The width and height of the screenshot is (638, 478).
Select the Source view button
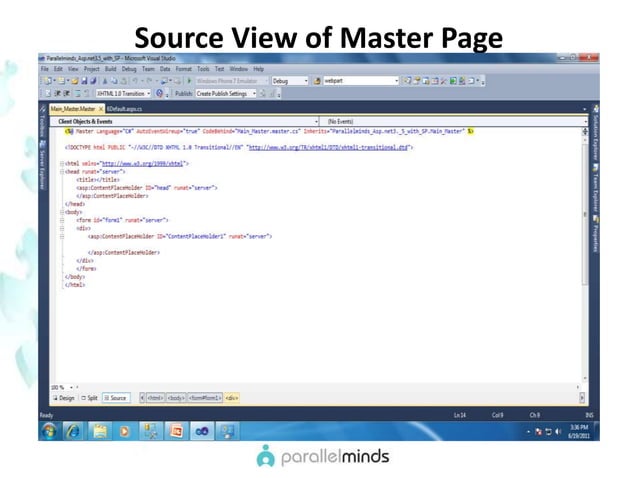(116, 398)
